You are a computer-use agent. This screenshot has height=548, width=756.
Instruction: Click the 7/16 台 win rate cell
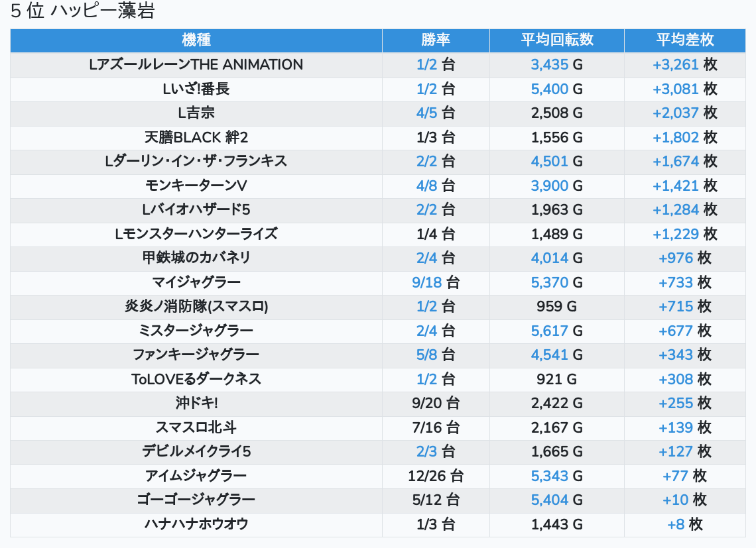pos(436,427)
